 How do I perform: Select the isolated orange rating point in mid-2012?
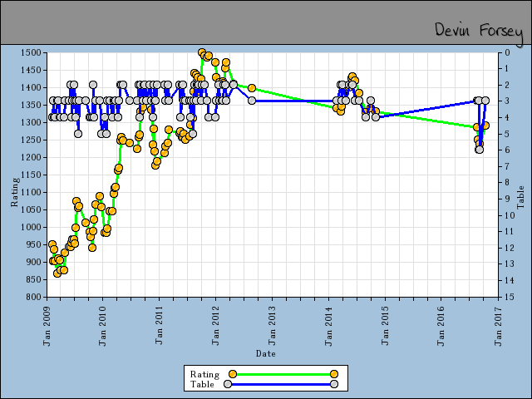[251, 88]
